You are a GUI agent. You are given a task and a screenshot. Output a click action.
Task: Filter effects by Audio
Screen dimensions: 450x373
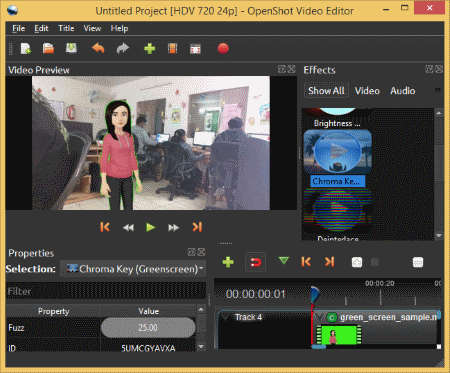[403, 91]
